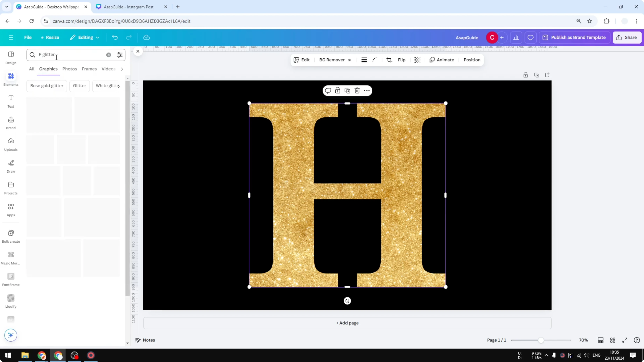Delete the selected element
This screenshot has width=644, height=362.
point(357,90)
